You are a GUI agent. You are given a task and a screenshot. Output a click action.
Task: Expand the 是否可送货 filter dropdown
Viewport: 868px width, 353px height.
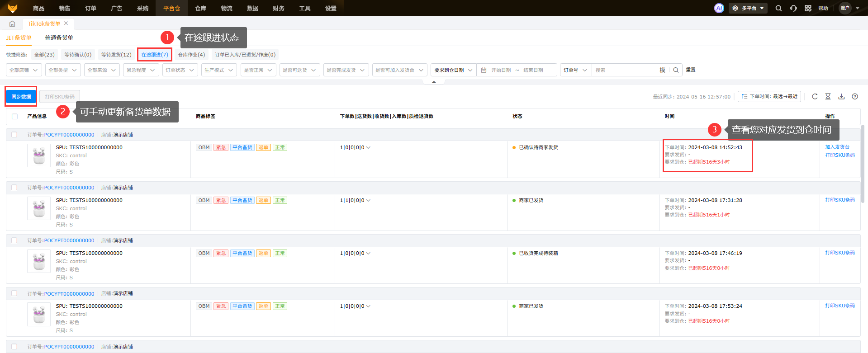coord(300,70)
